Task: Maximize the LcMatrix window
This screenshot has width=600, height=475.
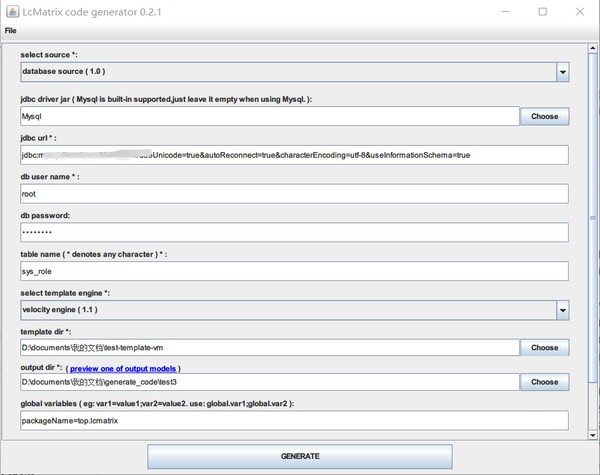Action: pyautogui.click(x=543, y=12)
